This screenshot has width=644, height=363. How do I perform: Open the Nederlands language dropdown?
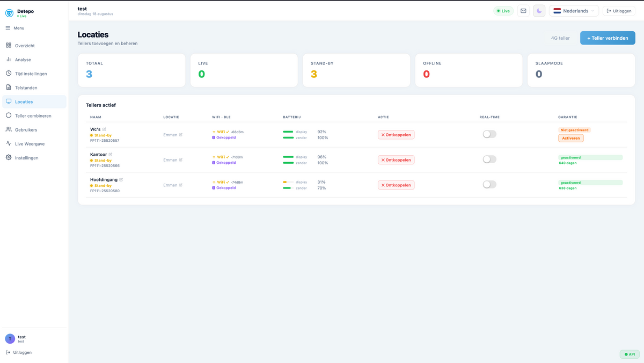(x=574, y=11)
